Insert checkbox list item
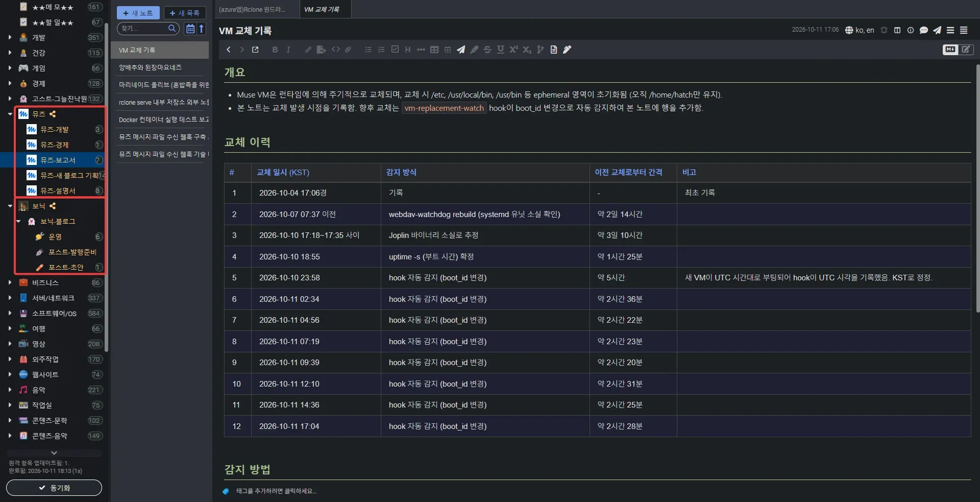The image size is (980, 502). pyautogui.click(x=395, y=50)
